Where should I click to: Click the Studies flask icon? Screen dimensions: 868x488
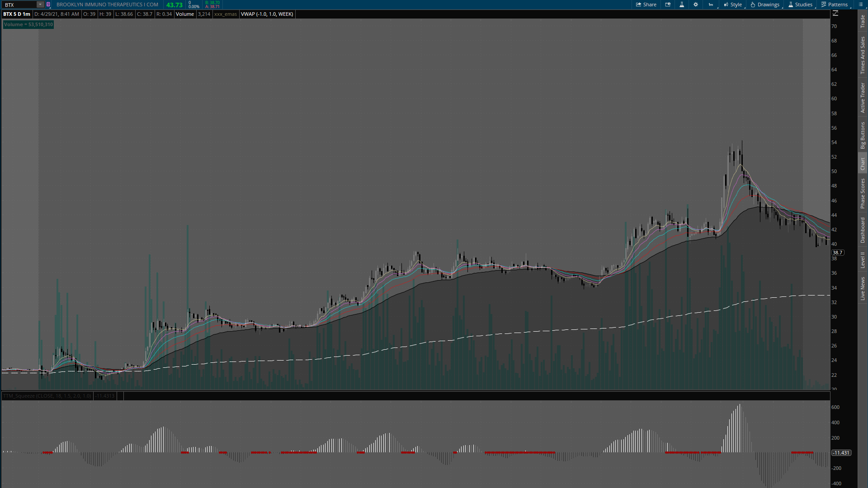pyautogui.click(x=790, y=5)
